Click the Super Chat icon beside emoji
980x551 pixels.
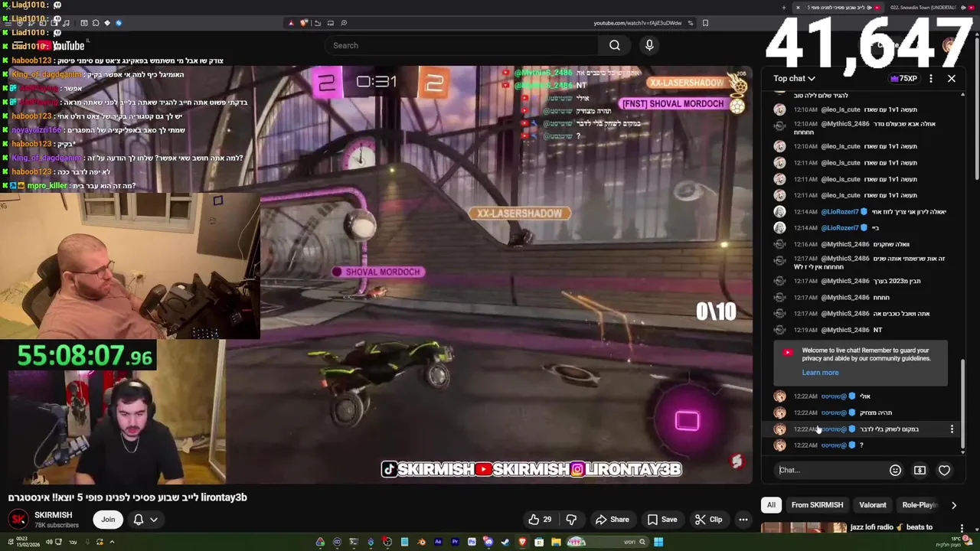[920, 470]
